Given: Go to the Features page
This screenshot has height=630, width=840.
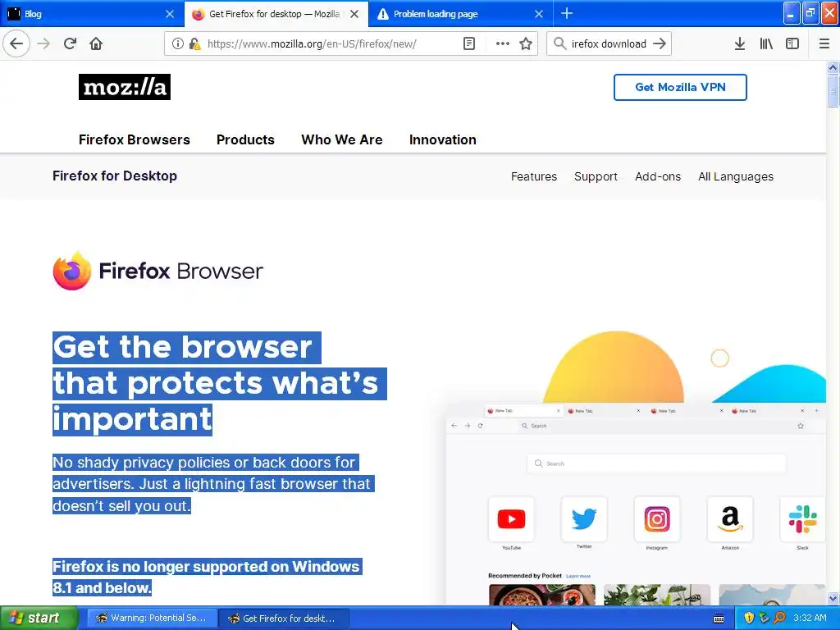Looking at the screenshot, I should tap(533, 176).
